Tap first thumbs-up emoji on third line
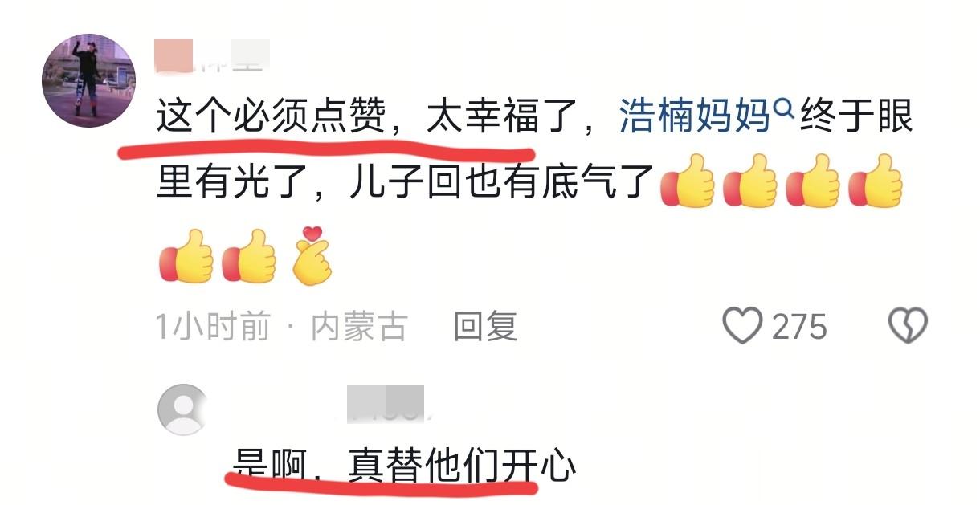 pyautogui.click(x=186, y=256)
